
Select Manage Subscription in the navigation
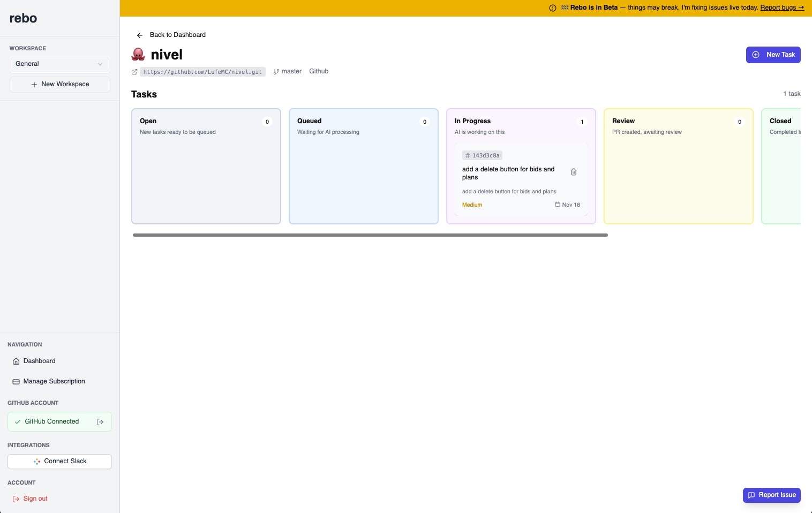click(54, 381)
